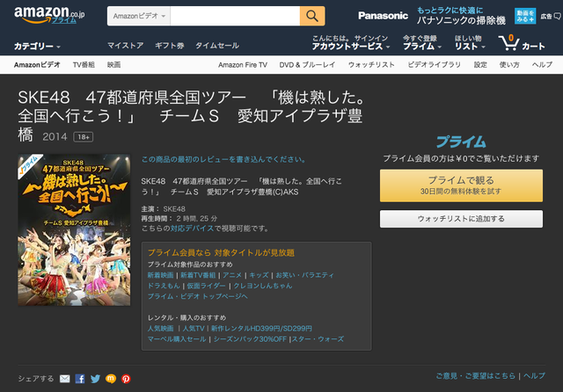Share via the email envelope icon
This screenshot has height=392, width=563.
click(x=64, y=379)
